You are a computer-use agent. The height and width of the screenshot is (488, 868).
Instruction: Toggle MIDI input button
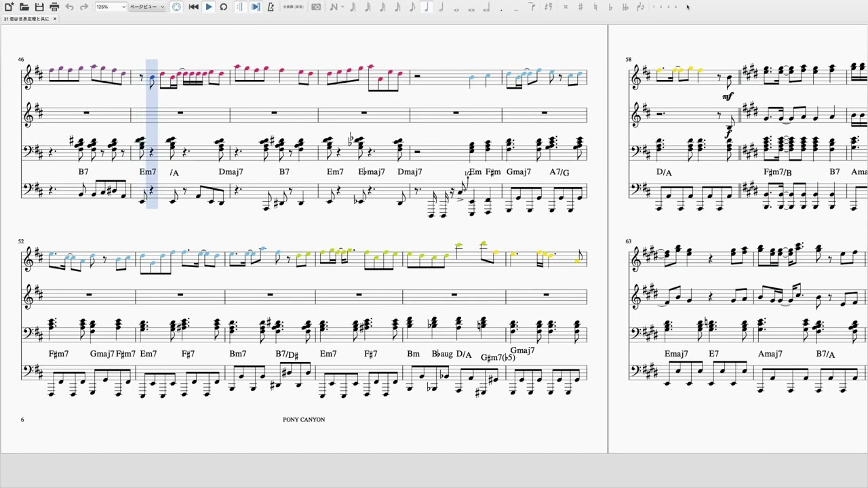176,7
